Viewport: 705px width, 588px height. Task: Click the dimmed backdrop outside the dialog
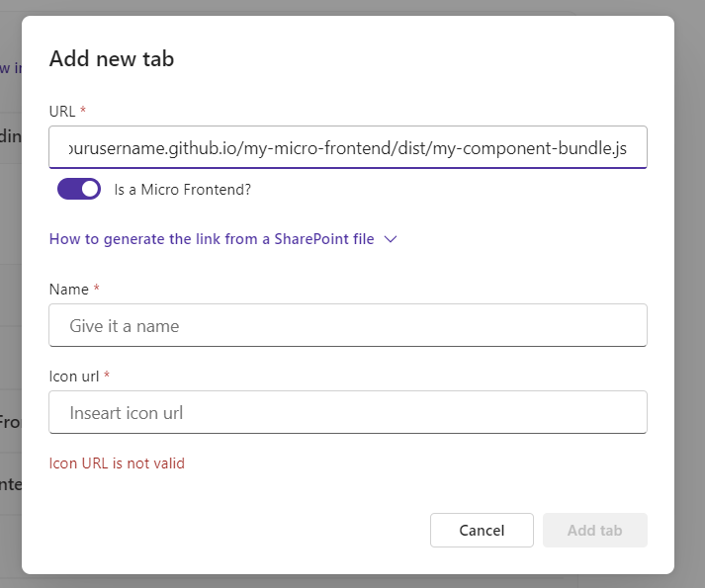(x=690, y=293)
